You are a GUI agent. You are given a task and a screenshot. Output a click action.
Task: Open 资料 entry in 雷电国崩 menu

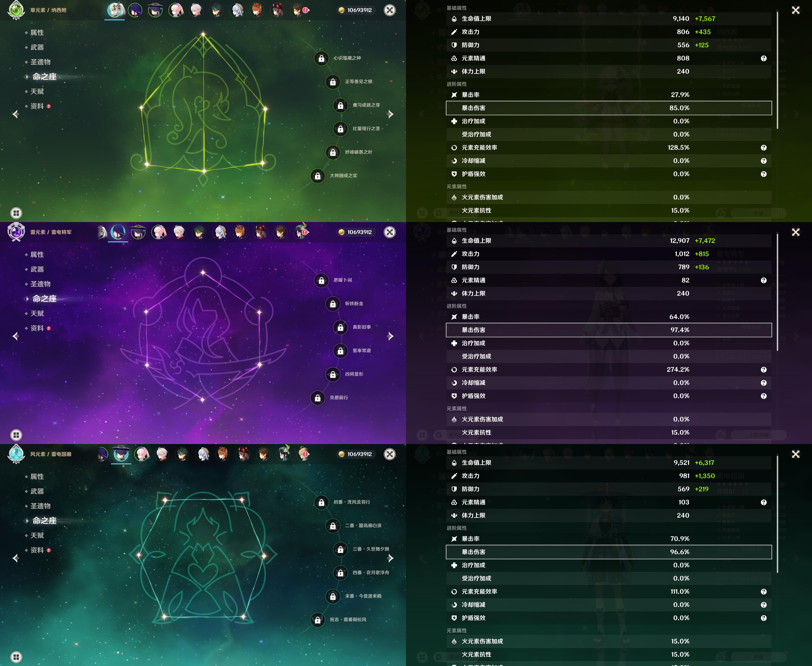tap(37, 550)
